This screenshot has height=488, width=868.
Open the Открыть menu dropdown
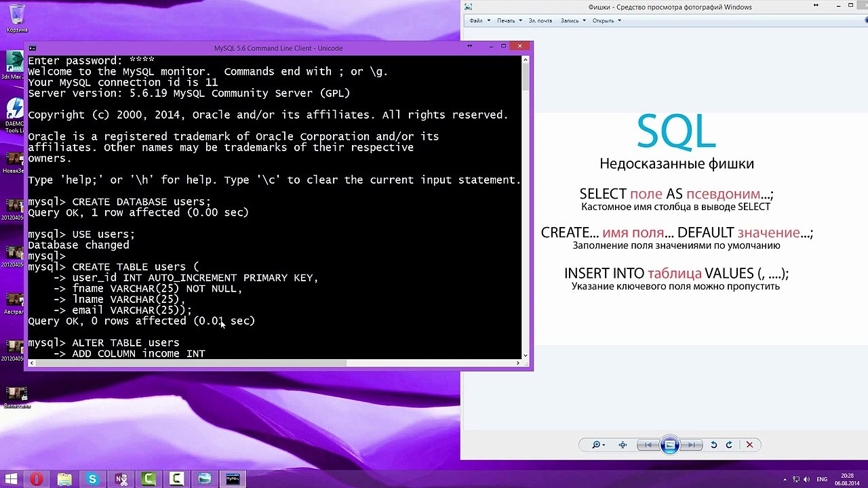coord(606,20)
